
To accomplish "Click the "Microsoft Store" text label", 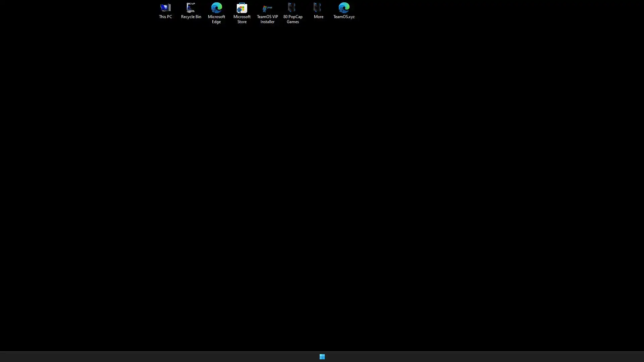I will [242, 19].
